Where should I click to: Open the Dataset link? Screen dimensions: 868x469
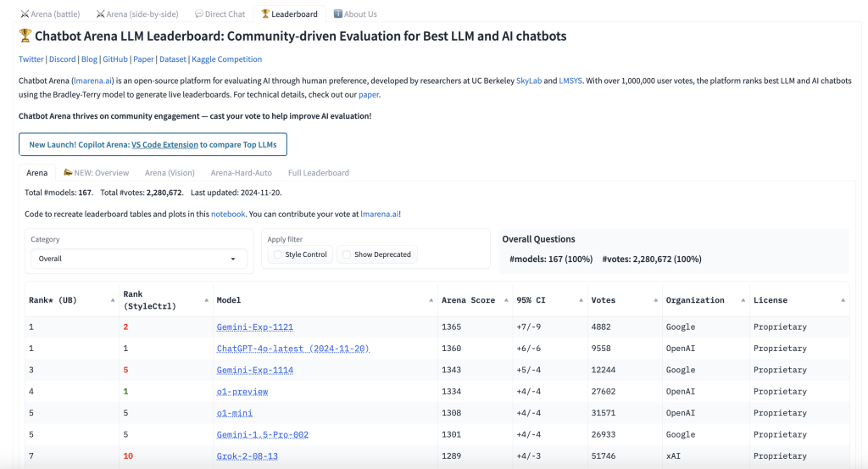click(x=173, y=59)
